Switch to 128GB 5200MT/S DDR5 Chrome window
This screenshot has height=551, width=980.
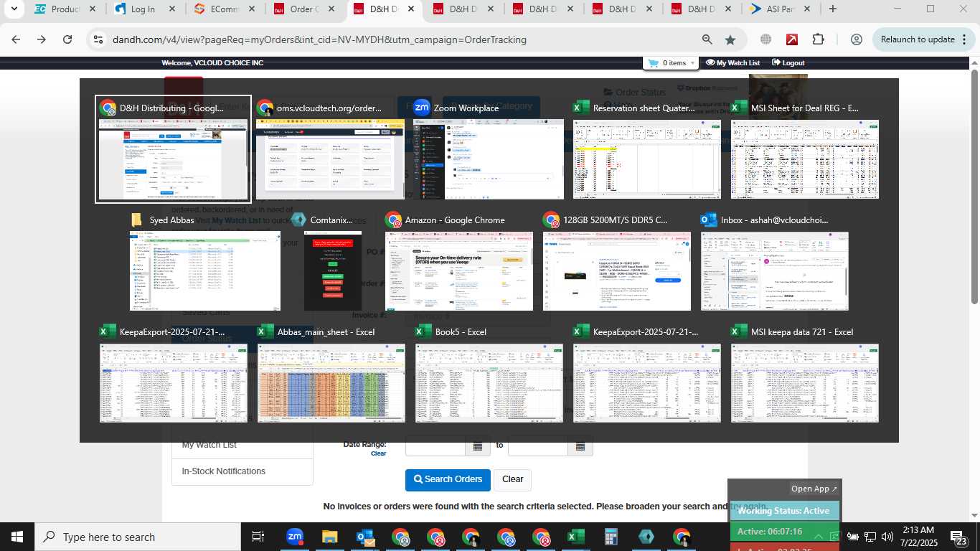(x=617, y=262)
